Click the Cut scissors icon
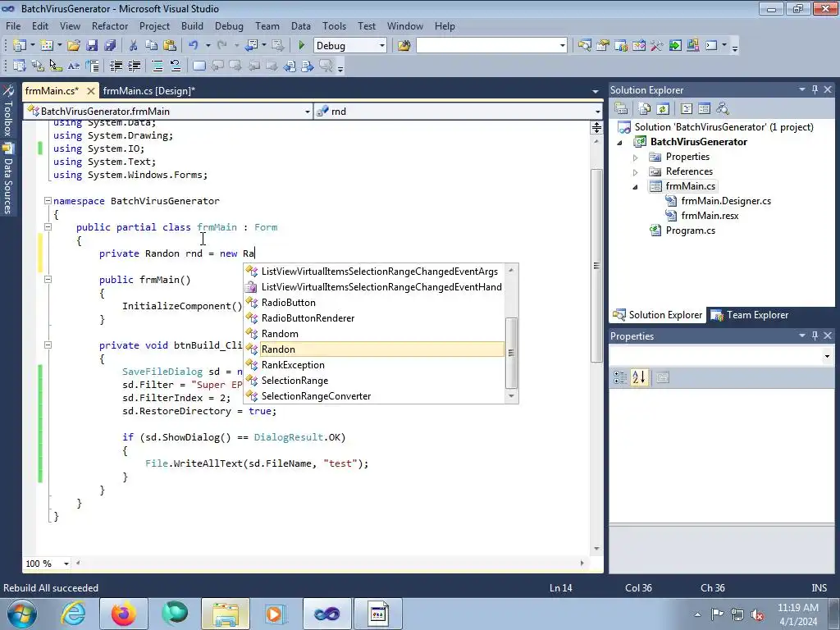The height and width of the screenshot is (630, 840). pos(134,46)
